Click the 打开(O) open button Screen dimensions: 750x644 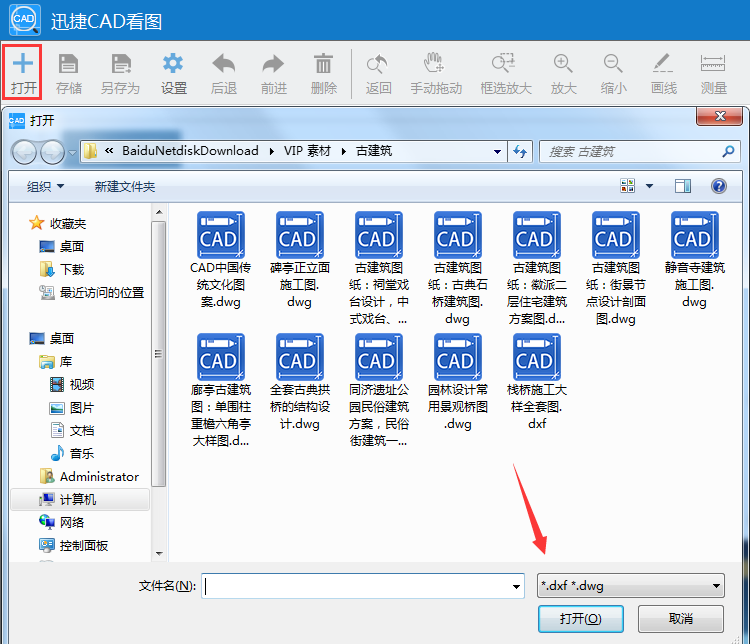click(x=580, y=619)
